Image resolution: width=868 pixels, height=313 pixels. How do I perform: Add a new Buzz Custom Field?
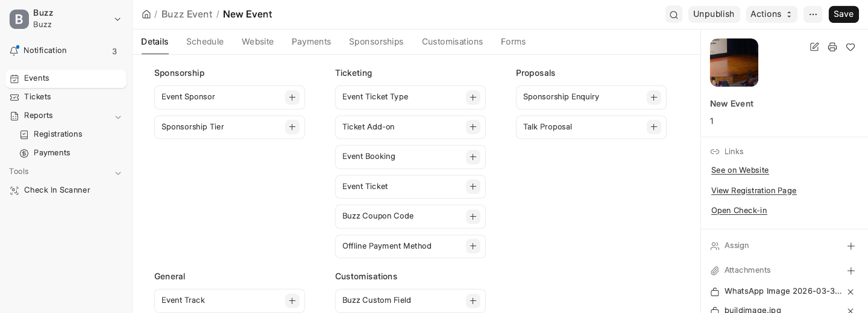(x=473, y=301)
